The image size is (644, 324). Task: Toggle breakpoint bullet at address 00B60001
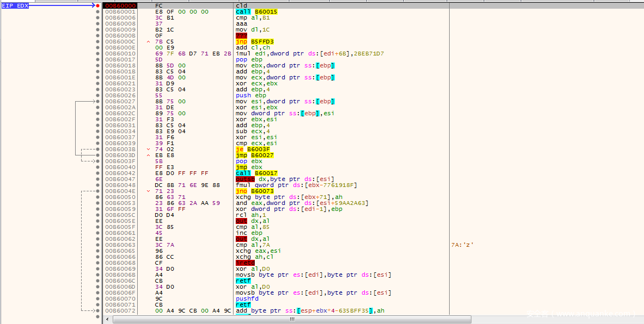click(x=98, y=11)
